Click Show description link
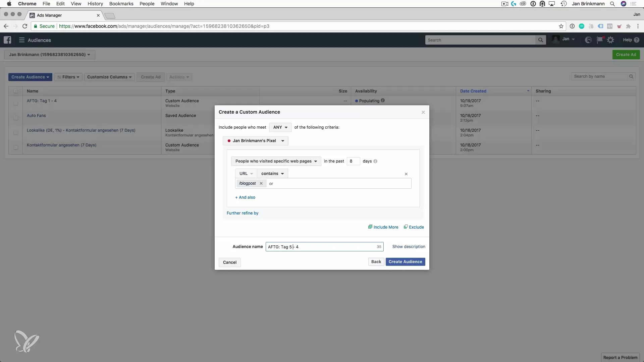 (x=409, y=247)
